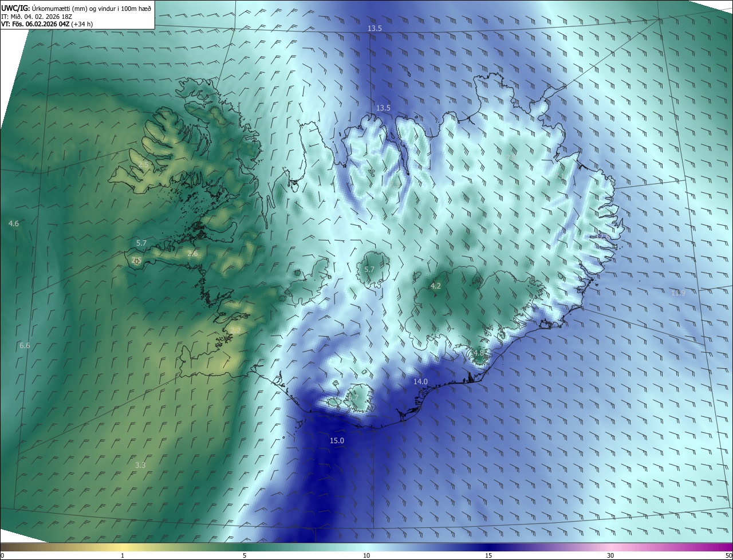Click the 15.0 value south of Iceland
Viewport: 733px width, 560px height.
coord(337,440)
